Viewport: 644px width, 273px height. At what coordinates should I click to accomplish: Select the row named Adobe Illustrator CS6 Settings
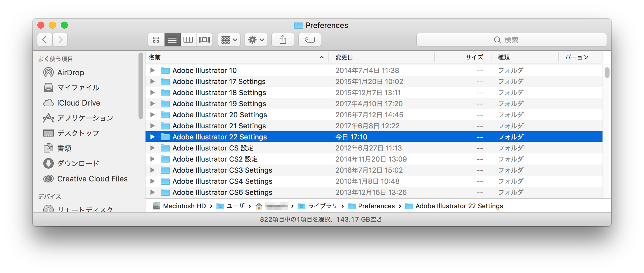(374, 192)
